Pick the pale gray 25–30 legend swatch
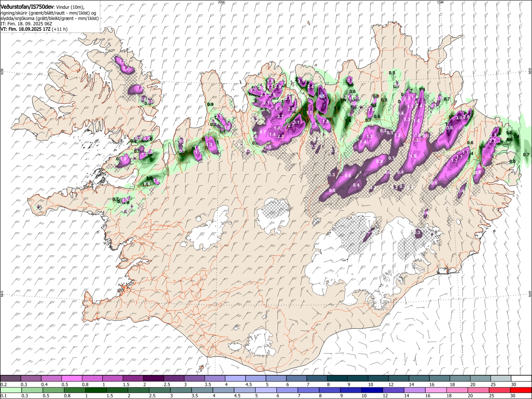The width and height of the screenshot is (532, 399). pos(500,379)
